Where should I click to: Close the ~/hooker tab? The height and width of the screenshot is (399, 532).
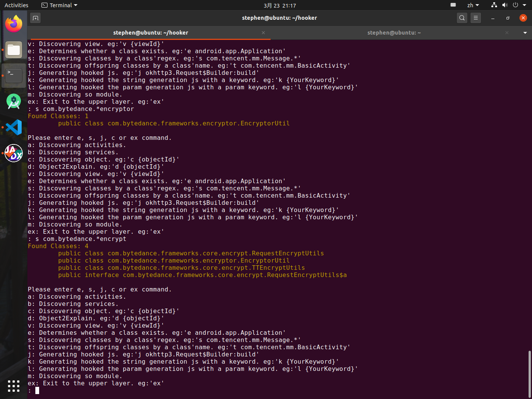263,33
